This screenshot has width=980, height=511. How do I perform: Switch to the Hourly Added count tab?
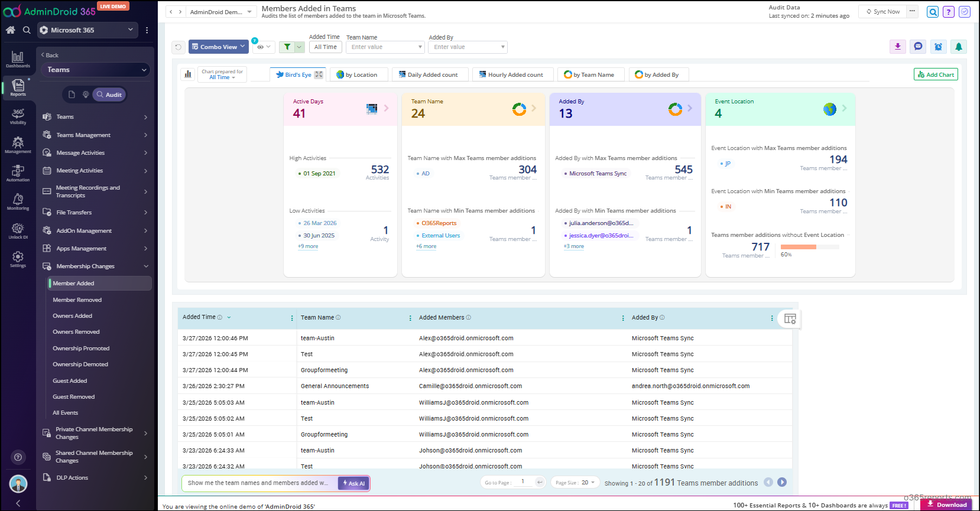pyautogui.click(x=512, y=74)
